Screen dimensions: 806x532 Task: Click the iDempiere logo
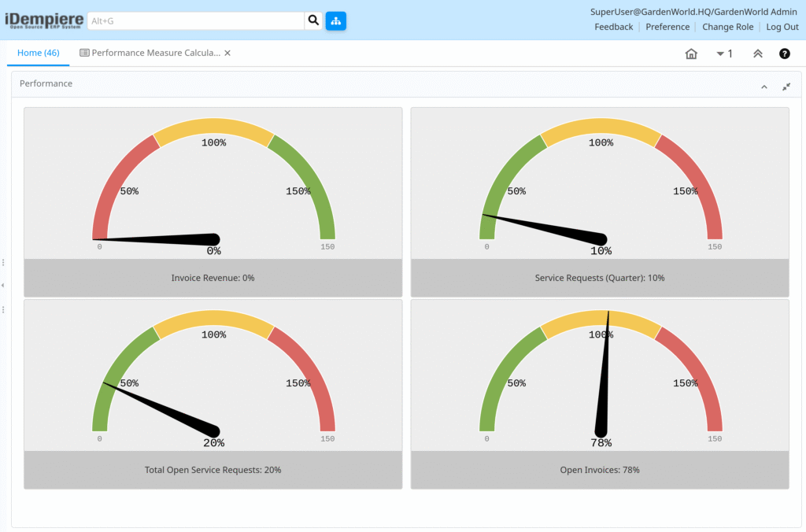pyautogui.click(x=44, y=20)
